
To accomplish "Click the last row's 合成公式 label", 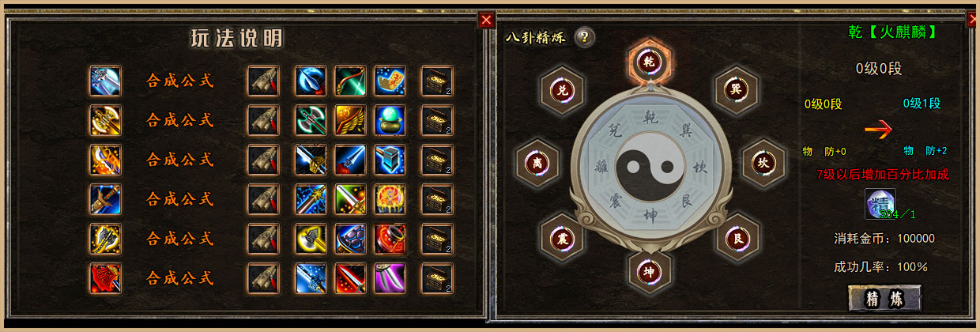I will (180, 278).
